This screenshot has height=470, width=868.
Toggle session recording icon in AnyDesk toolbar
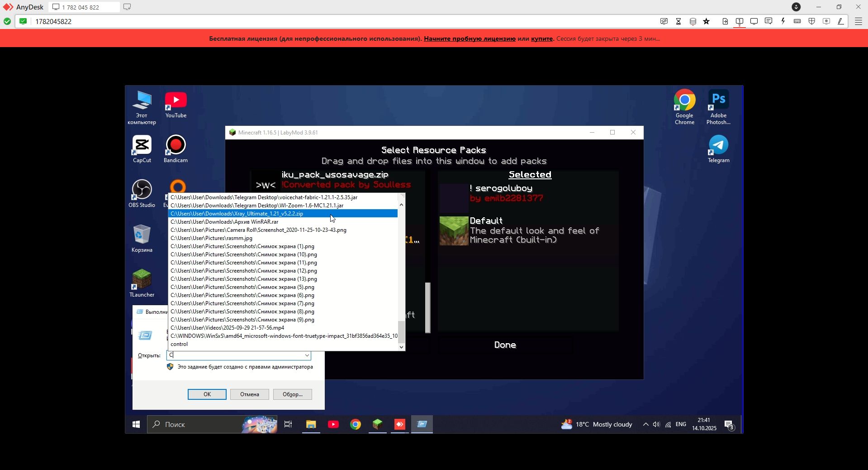pos(826,21)
